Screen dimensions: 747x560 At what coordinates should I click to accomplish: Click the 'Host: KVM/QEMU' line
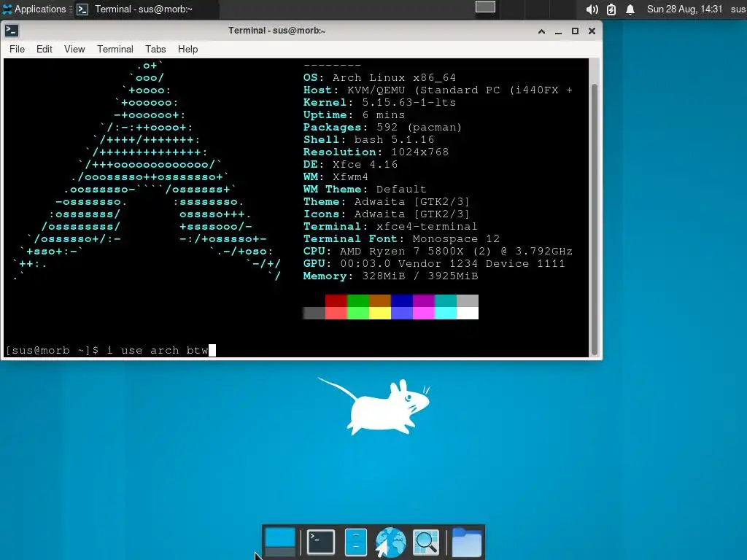tap(438, 90)
